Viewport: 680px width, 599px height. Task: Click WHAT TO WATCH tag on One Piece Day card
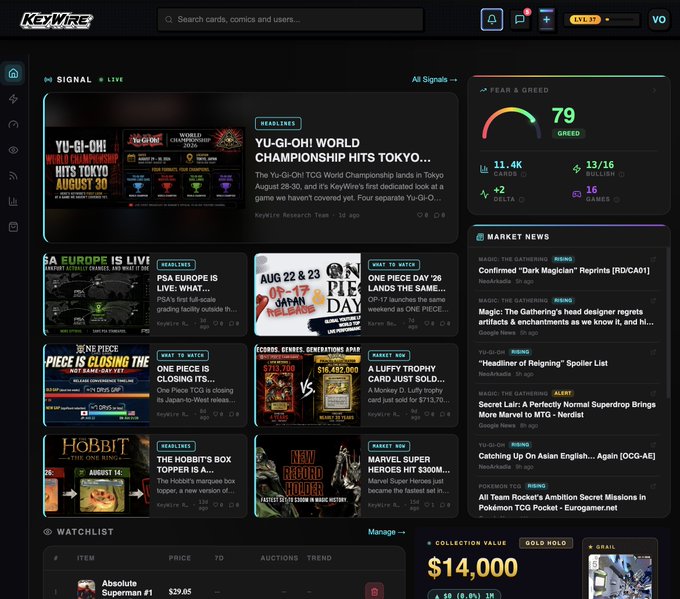(x=393, y=265)
